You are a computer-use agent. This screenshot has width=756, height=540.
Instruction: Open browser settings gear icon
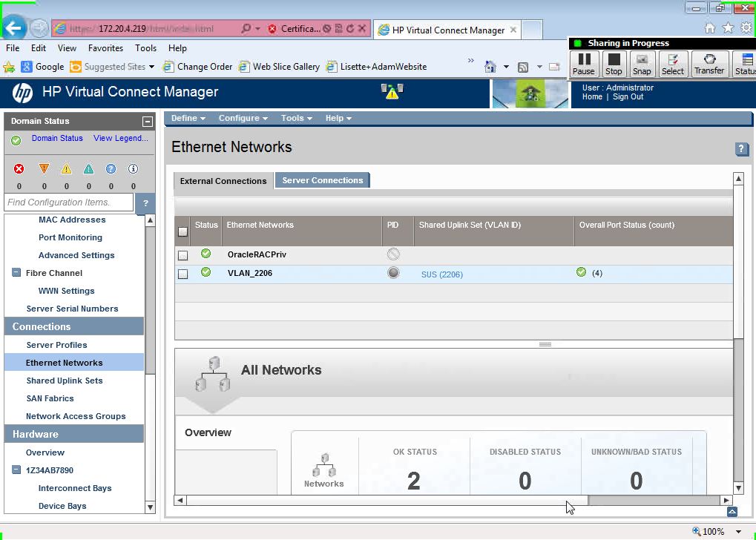[x=746, y=28]
